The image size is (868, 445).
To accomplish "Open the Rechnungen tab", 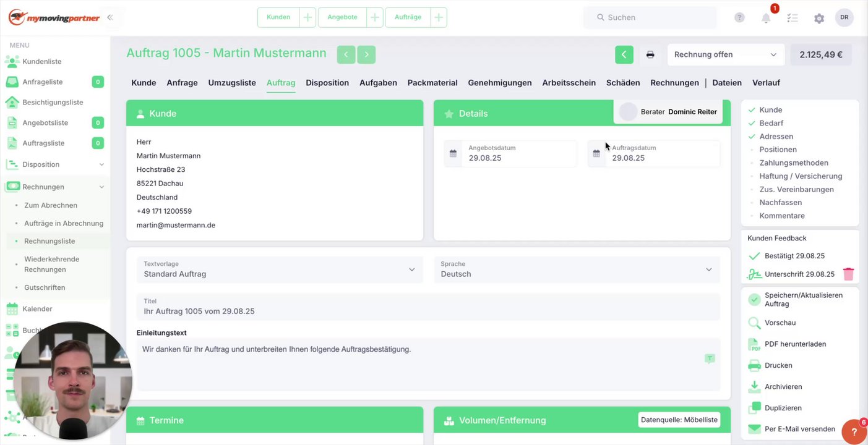I will tap(674, 83).
